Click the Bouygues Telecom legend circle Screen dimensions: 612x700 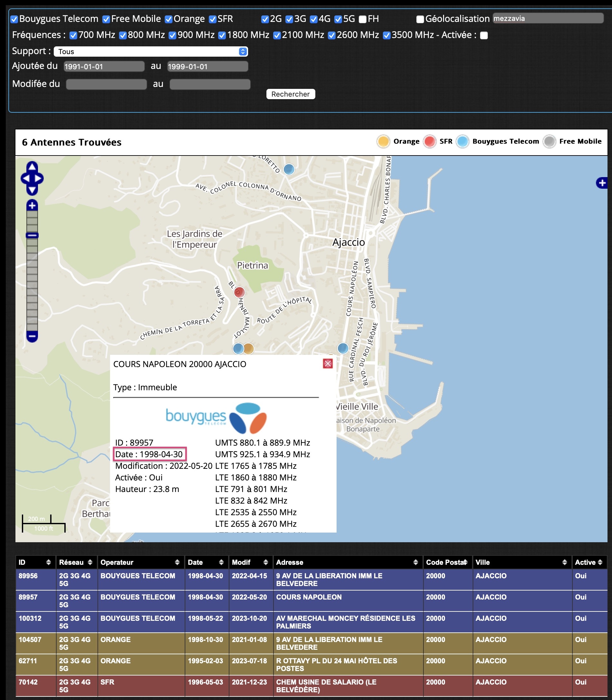[462, 141]
